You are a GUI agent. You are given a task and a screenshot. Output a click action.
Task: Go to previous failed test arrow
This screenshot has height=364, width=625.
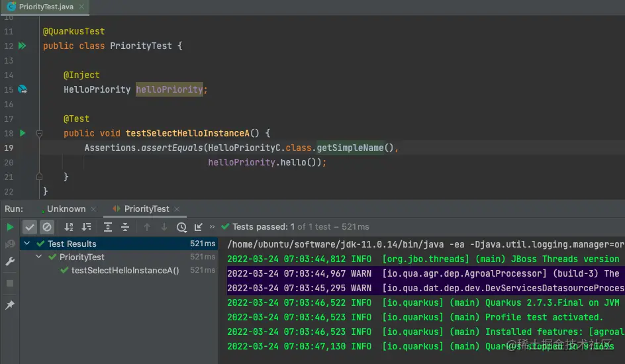pyautogui.click(x=147, y=227)
